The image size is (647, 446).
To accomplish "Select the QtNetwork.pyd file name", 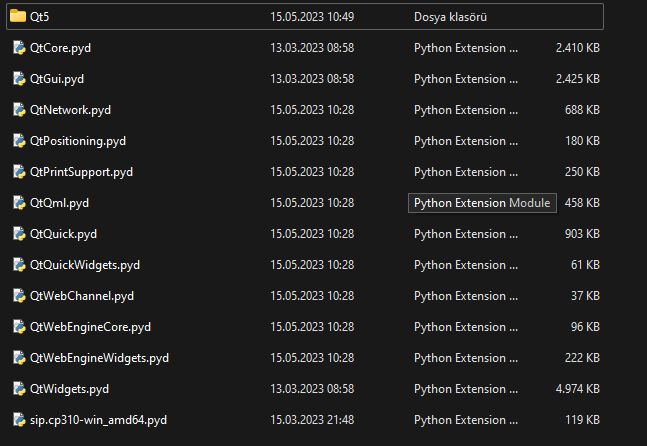I will (x=70, y=110).
